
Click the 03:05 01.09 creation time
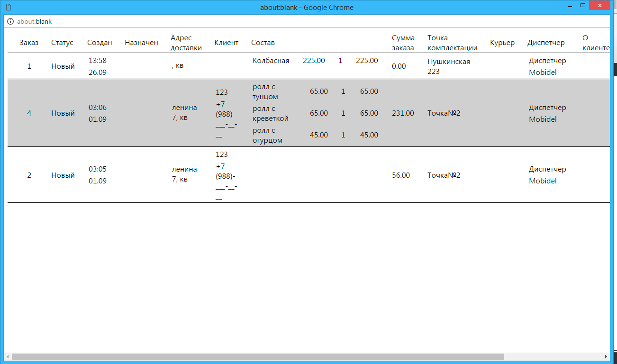[98, 175]
